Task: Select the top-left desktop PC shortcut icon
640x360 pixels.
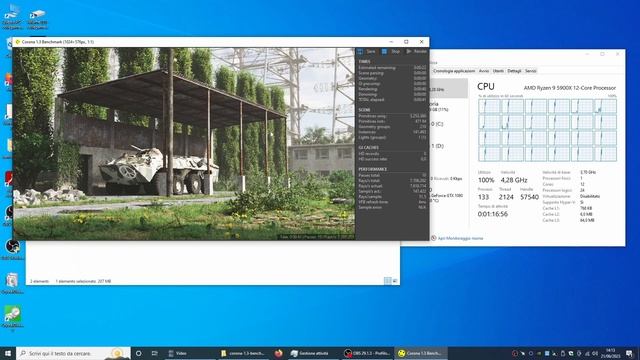Action: click(x=12, y=18)
